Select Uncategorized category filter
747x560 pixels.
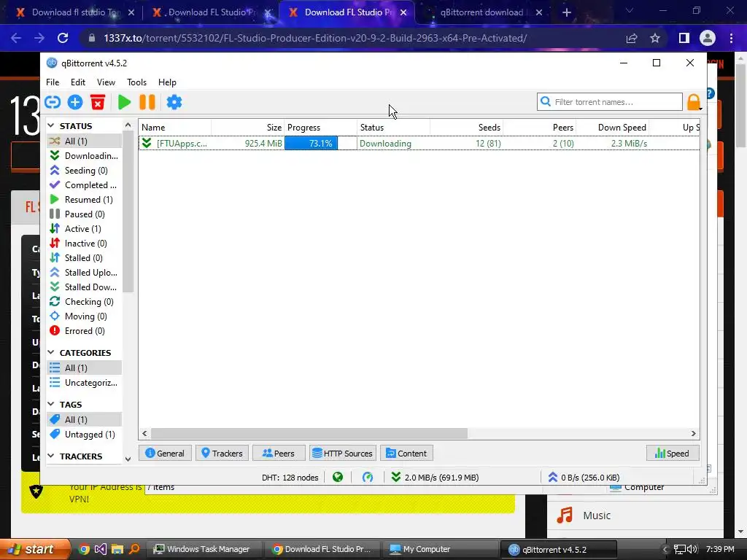[85, 382]
